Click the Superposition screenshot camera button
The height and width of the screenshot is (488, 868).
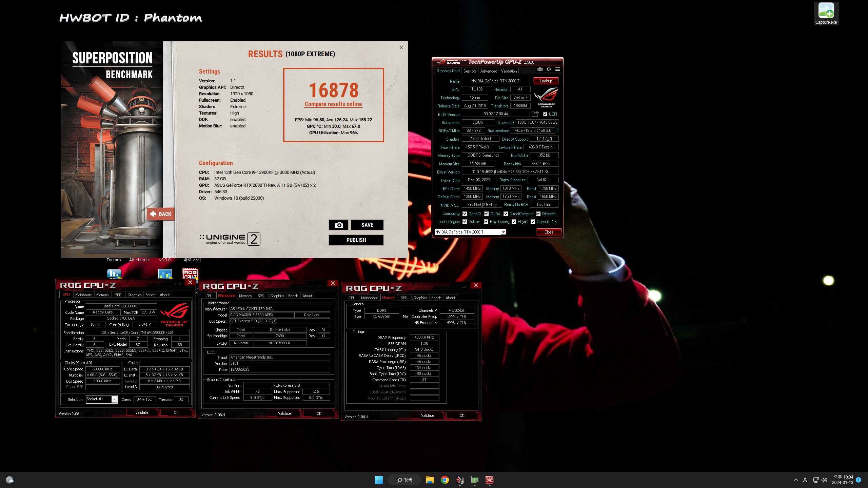[338, 225]
